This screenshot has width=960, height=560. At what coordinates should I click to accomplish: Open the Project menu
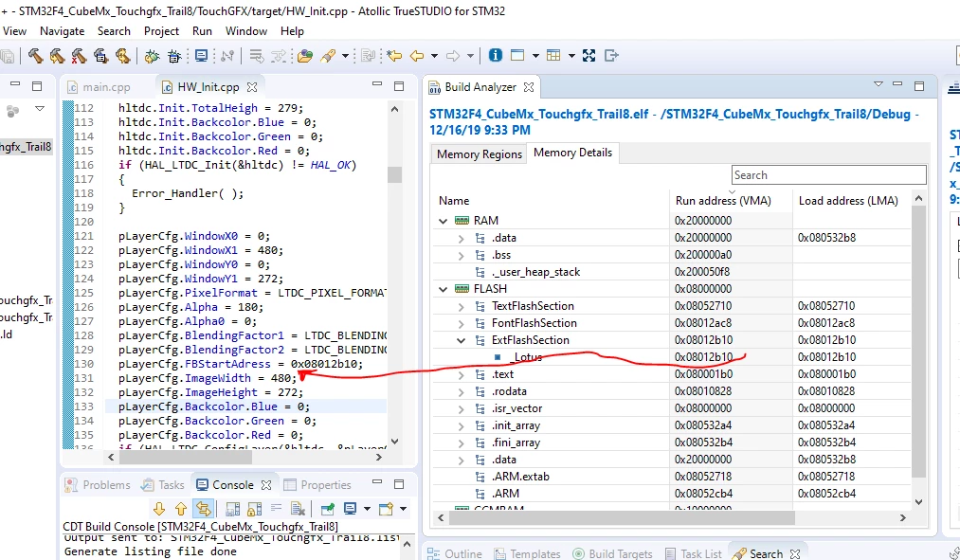(x=161, y=31)
